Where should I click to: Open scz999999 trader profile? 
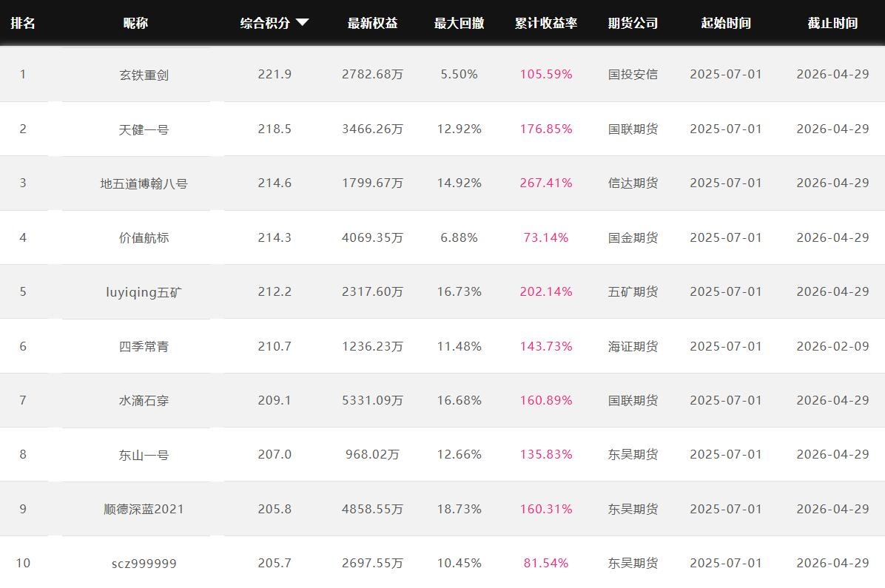point(144,564)
